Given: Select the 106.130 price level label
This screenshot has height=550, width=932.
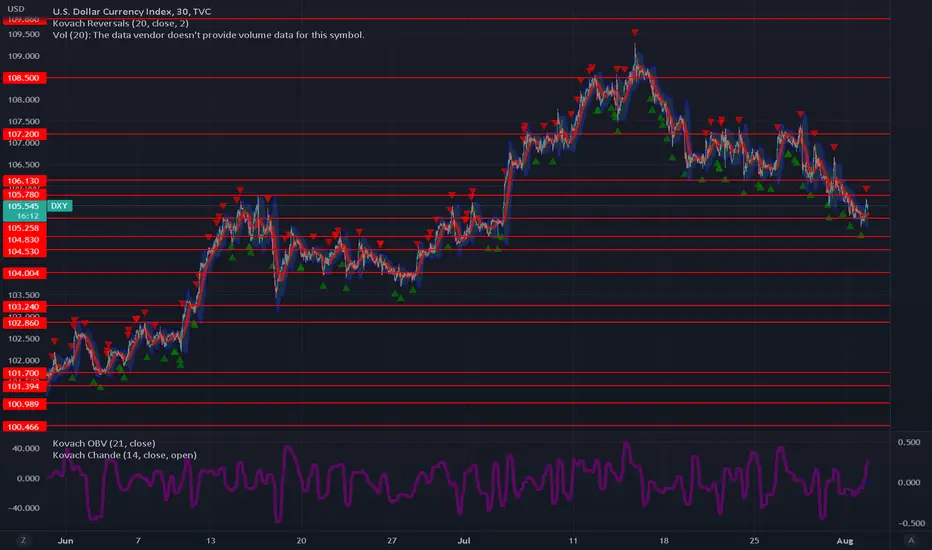Looking at the screenshot, I should point(24,181).
